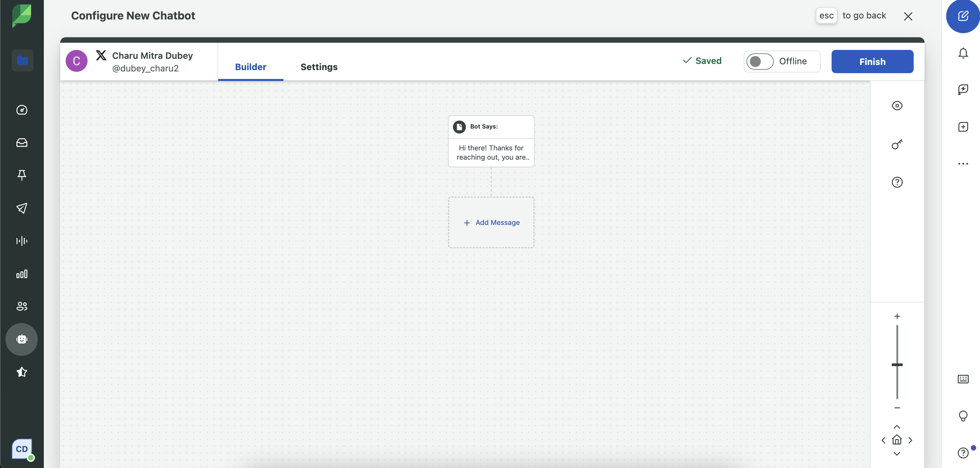The height and width of the screenshot is (468, 980).
Task: Pan canvas left with left chevron
Action: tap(883, 440)
